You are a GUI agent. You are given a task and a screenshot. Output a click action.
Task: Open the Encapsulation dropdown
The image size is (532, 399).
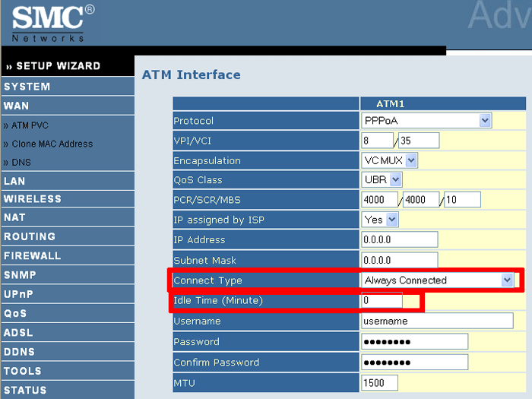click(x=390, y=160)
